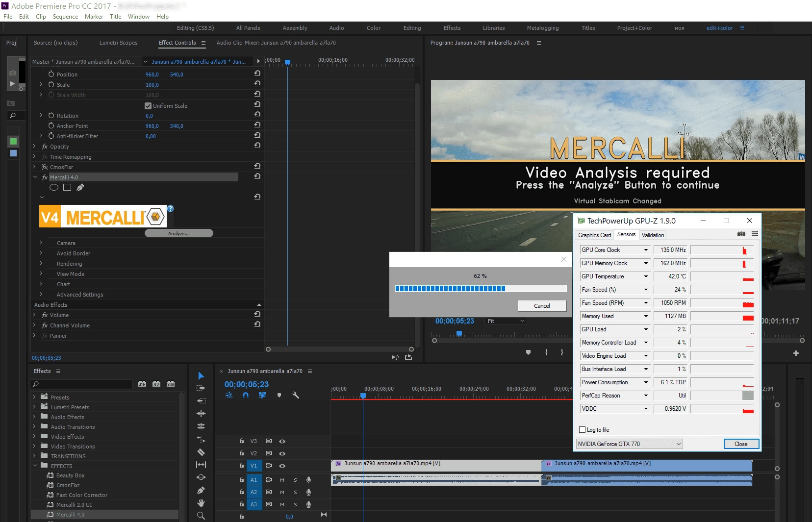The image size is (812, 522).
Task: Enable Log to file checkbox in GPU-Z
Action: pyautogui.click(x=583, y=430)
